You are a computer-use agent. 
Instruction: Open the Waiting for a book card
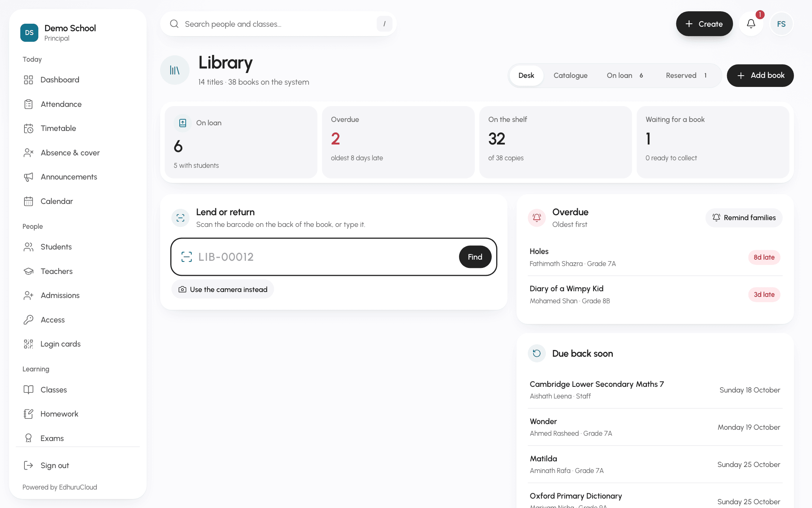(713, 142)
